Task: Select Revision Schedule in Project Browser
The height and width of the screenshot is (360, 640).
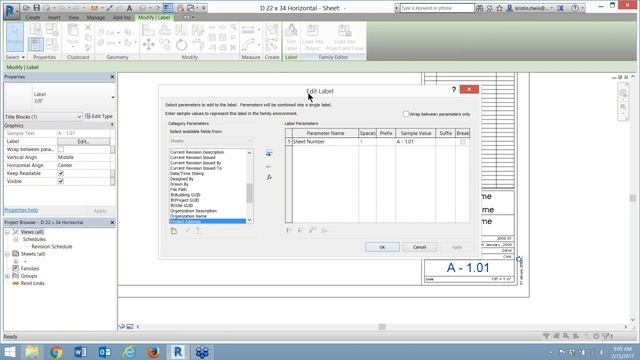Action: (x=52, y=247)
